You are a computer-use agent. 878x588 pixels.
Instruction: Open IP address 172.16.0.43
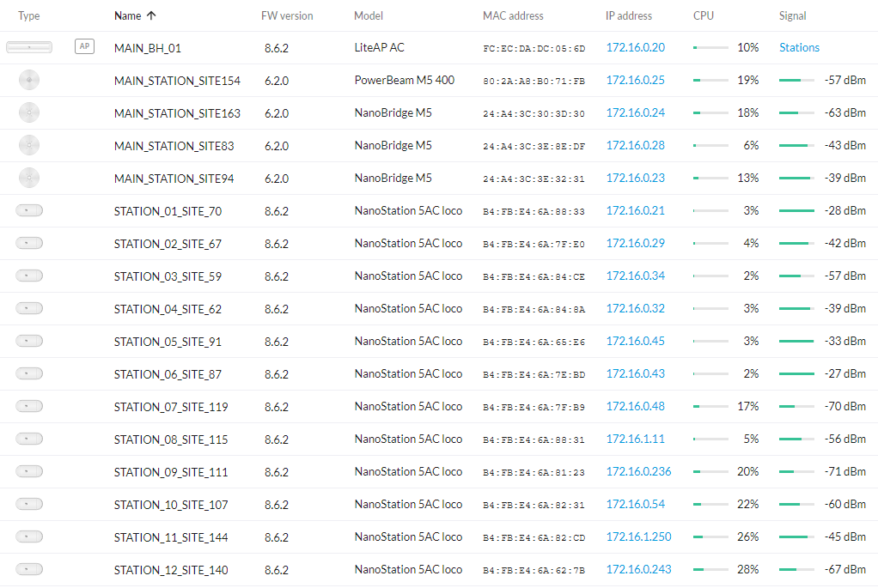click(636, 373)
